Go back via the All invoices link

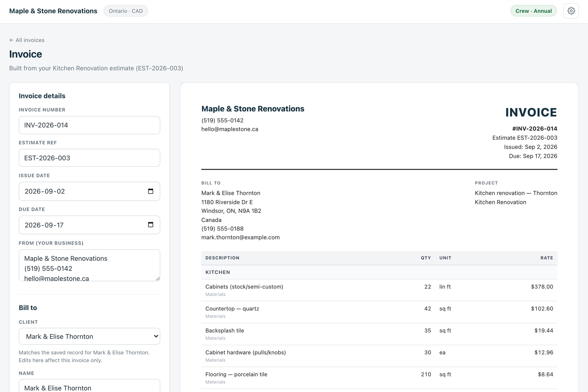click(x=27, y=40)
